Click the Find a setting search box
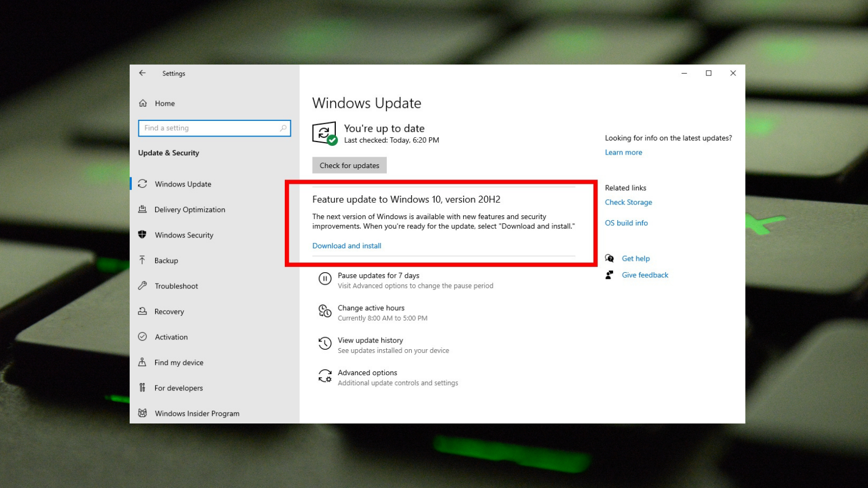 click(x=214, y=128)
